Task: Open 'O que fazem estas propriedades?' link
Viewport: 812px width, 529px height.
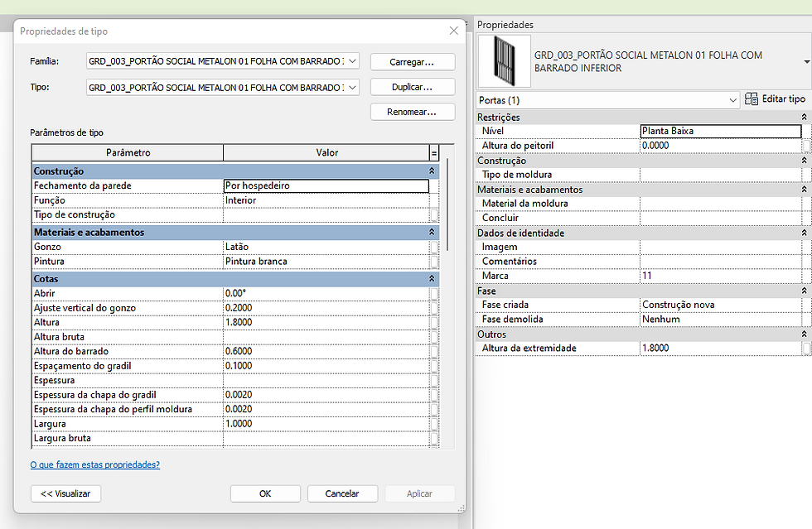Action: [x=95, y=464]
